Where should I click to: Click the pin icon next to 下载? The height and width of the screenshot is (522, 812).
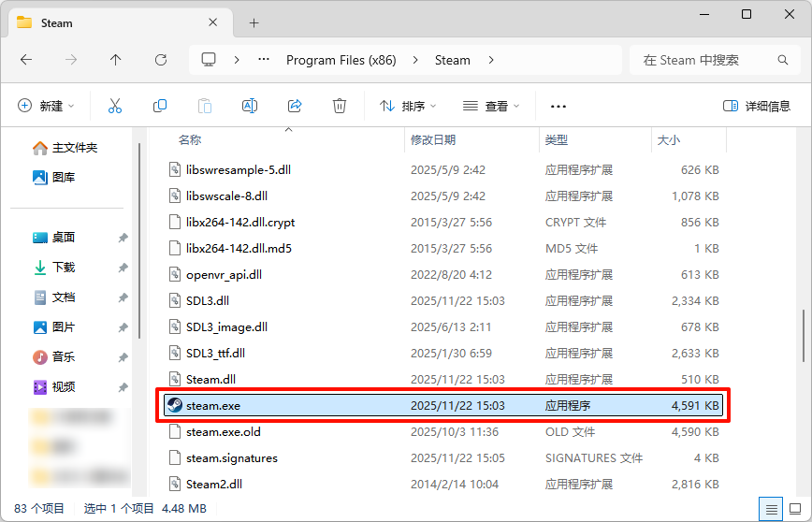pos(123,268)
